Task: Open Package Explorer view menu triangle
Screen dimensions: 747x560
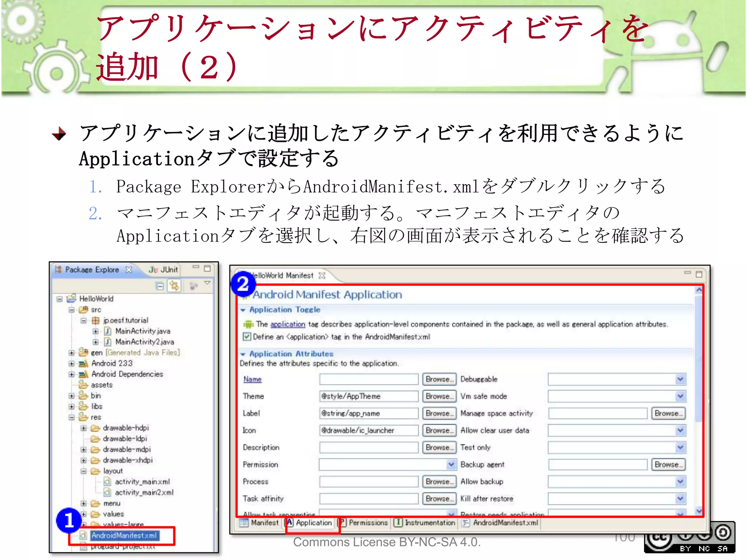Action: [207, 283]
